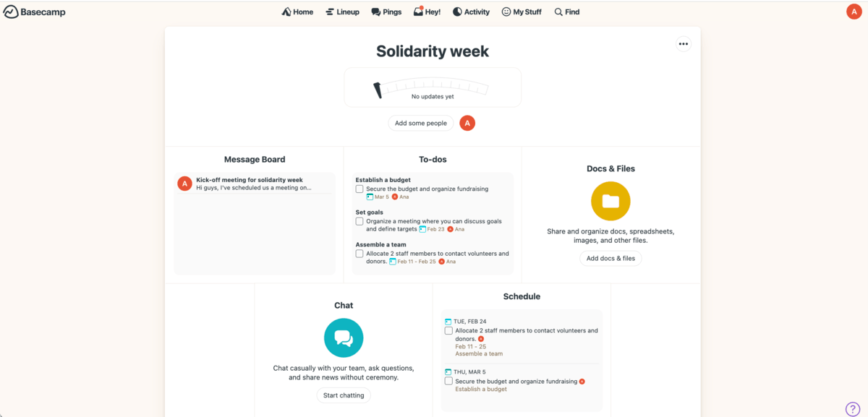Screen dimensions: 868x417
Task: Check off the fundraising to-do
Action: point(359,188)
